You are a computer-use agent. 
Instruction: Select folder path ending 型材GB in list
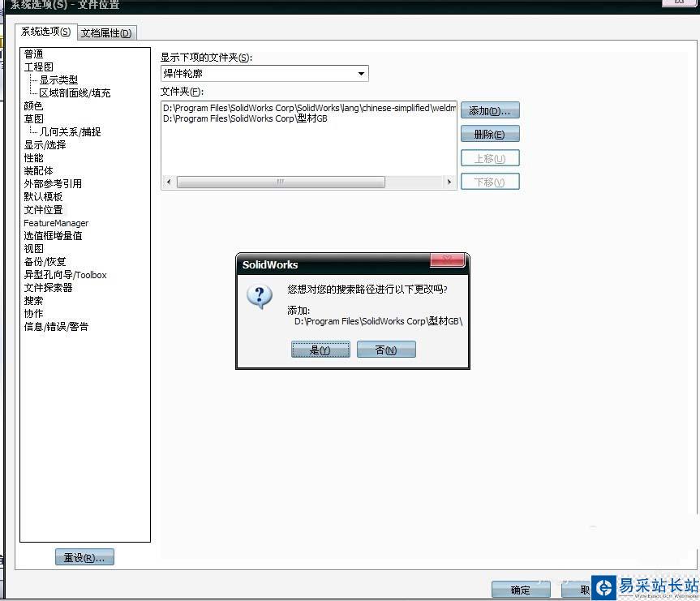(x=245, y=118)
